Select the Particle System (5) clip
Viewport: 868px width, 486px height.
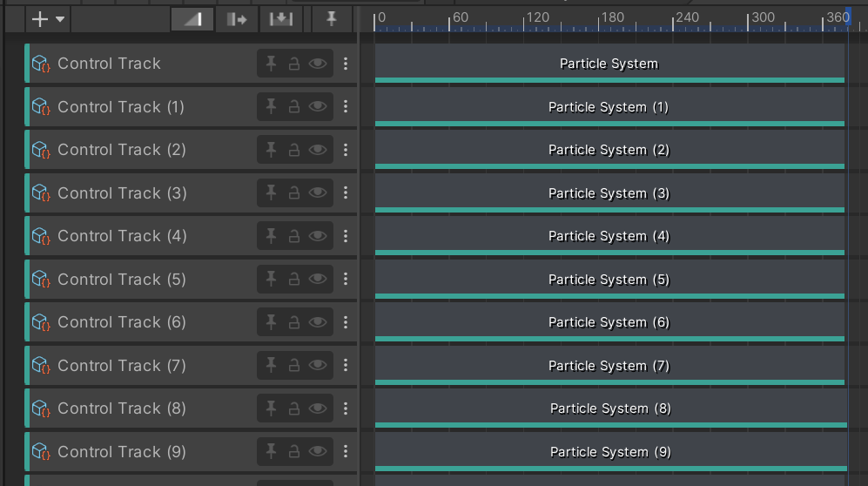click(609, 280)
